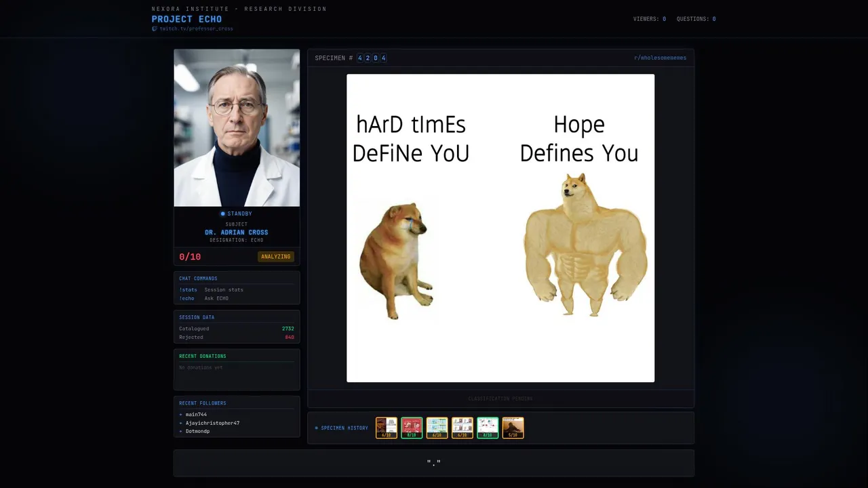This screenshot has width=868, height=488.
Task: Click the Catalogued value 2732
Action: pos(288,329)
